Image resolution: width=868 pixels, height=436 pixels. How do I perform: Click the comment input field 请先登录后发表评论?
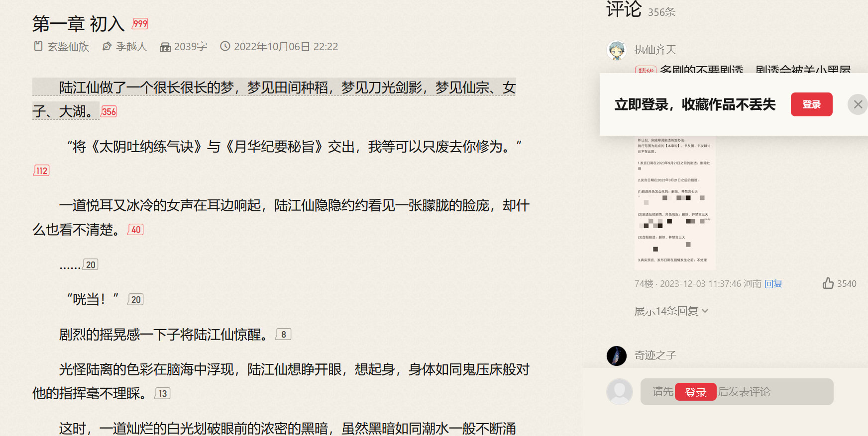[737, 392]
